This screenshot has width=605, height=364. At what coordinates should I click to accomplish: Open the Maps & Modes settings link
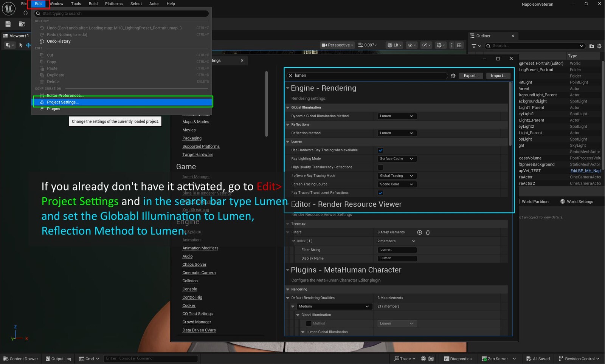click(x=195, y=122)
